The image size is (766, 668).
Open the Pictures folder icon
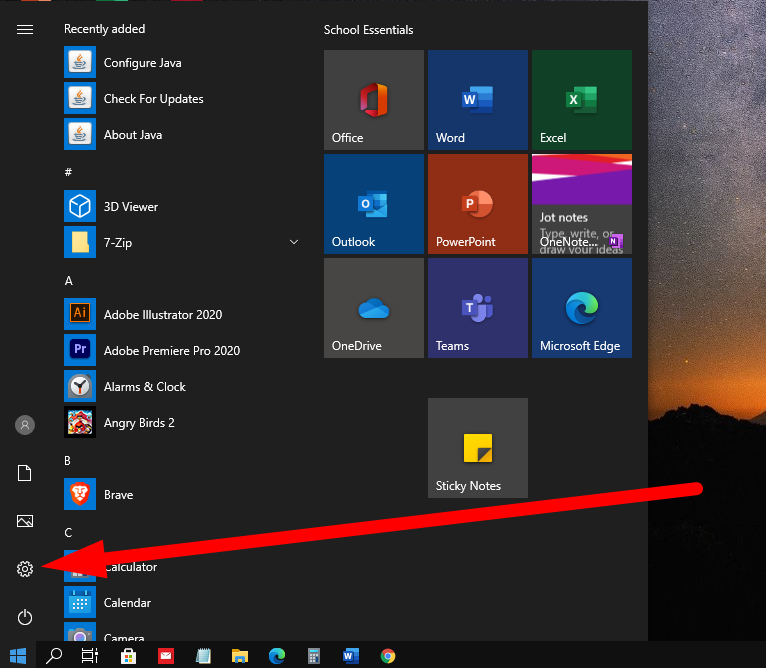25,521
